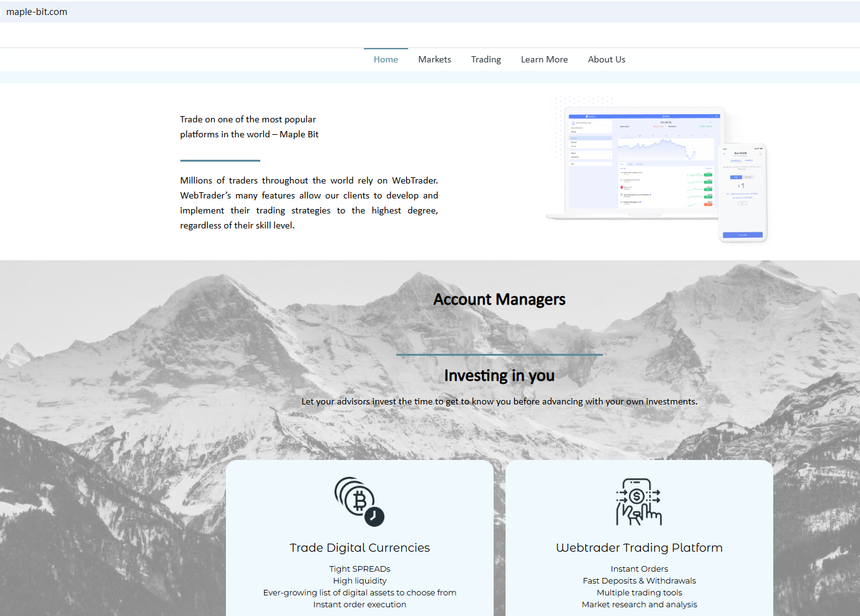Click the Tight SPREADs feature line
This screenshot has height=616, width=860.
(x=359, y=569)
